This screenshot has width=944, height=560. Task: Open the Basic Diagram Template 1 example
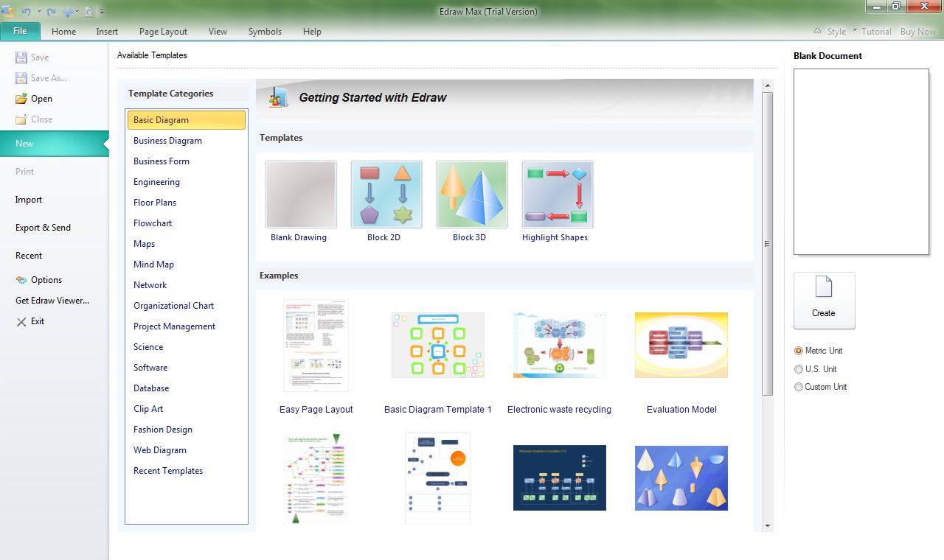click(x=438, y=345)
